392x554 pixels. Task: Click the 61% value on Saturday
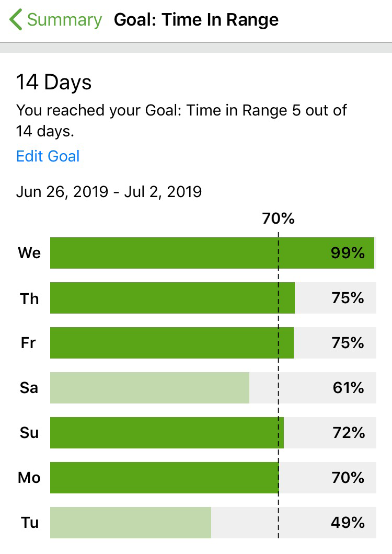point(348,388)
